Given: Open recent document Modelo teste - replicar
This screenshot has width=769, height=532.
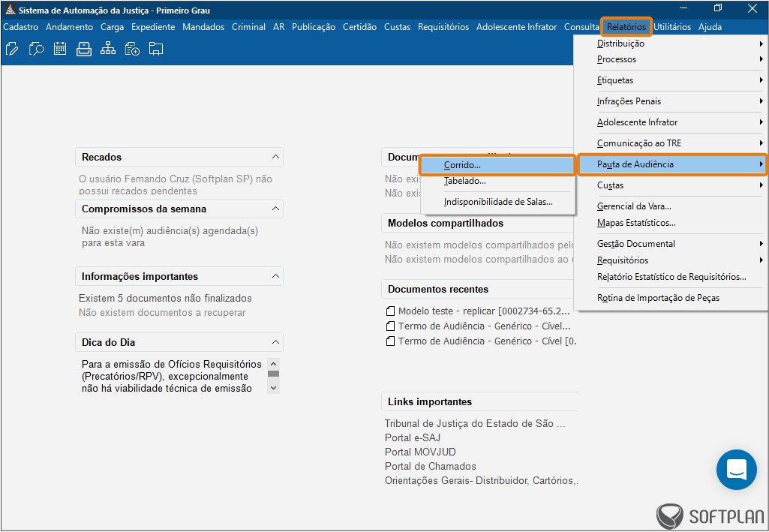Looking at the screenshot, I should point(484,311).
